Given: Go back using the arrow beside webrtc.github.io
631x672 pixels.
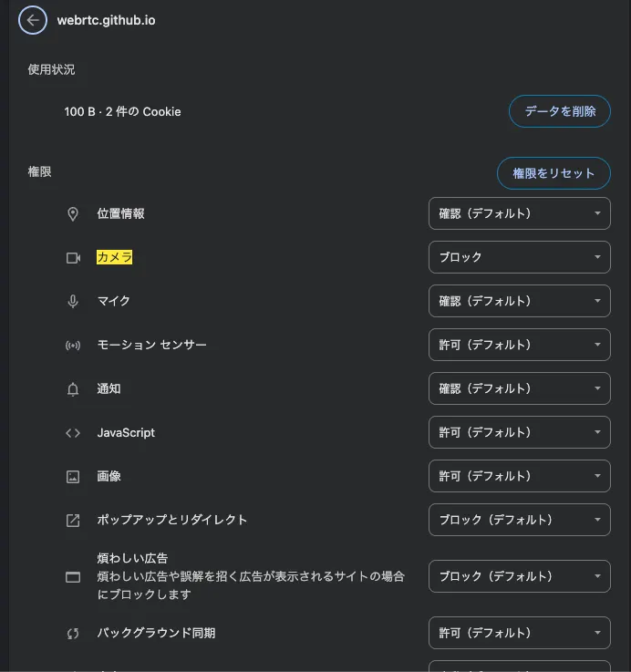Looking at the screenshot, I should click(x=33, y=20).
